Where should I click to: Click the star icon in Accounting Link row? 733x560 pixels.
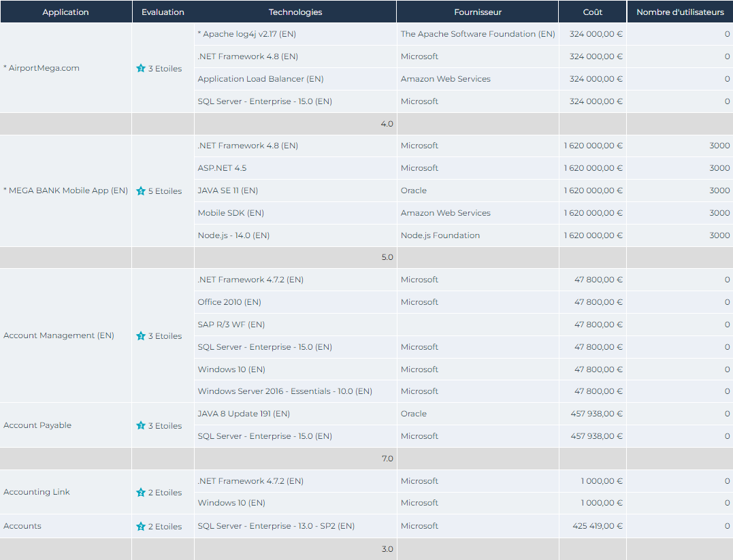141,493
